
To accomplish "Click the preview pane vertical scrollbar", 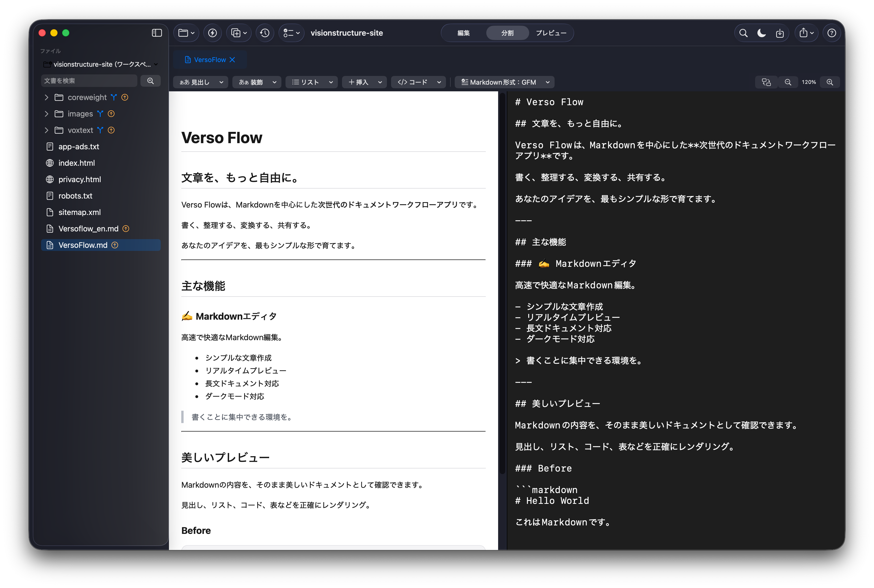I will 502,283.
